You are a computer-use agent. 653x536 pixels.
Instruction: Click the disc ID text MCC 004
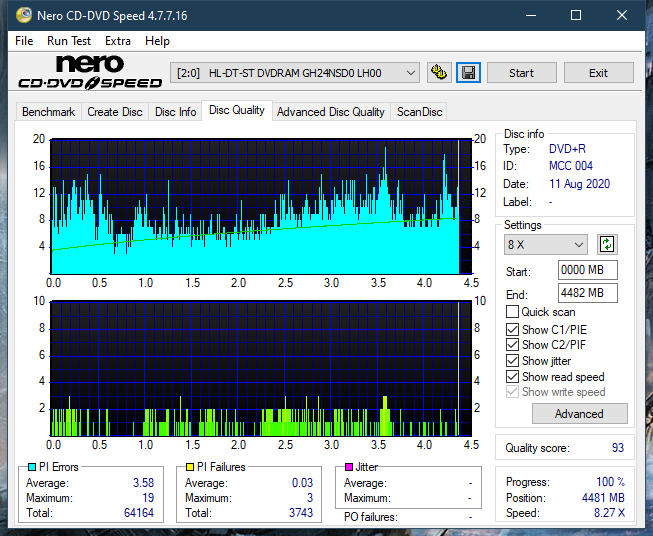[x=571, y=166]
